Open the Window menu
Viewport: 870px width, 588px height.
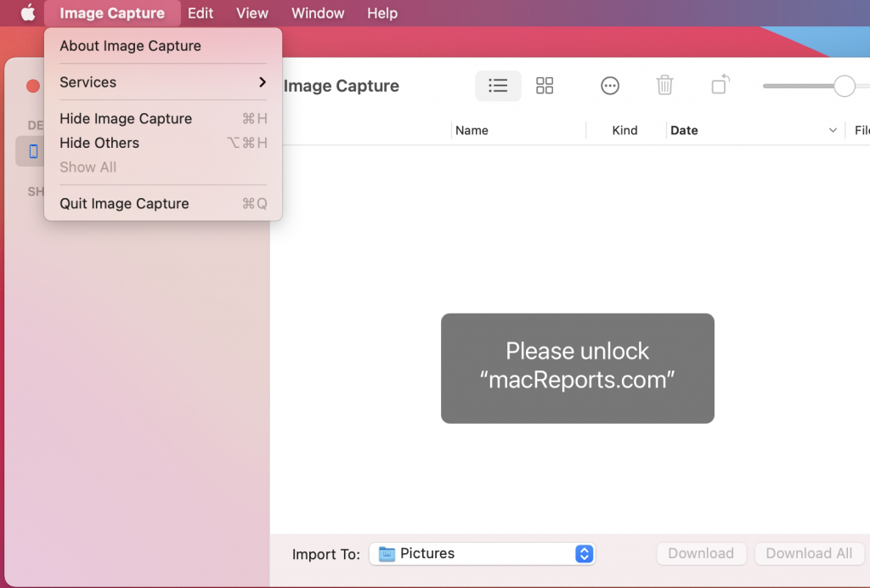(318, 13)
